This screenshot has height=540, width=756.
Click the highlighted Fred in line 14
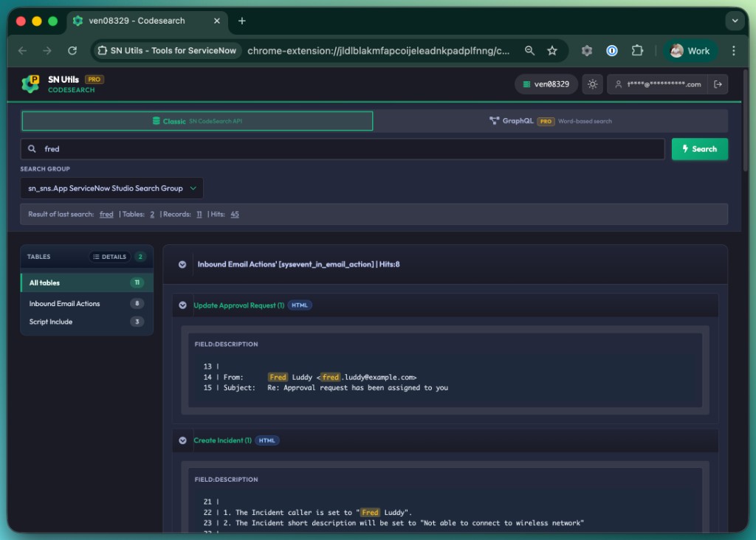pyautogui.click(x=278, y=377)
